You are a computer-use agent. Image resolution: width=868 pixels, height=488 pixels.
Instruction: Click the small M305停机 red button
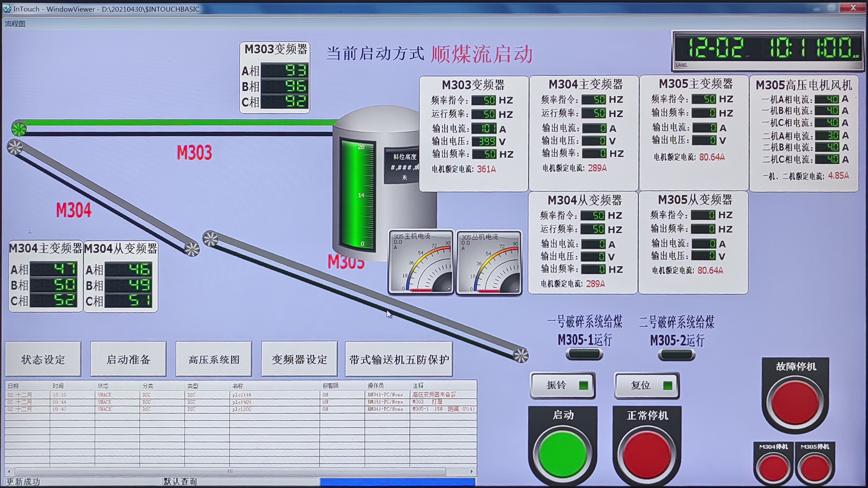(x=815, y=468)
